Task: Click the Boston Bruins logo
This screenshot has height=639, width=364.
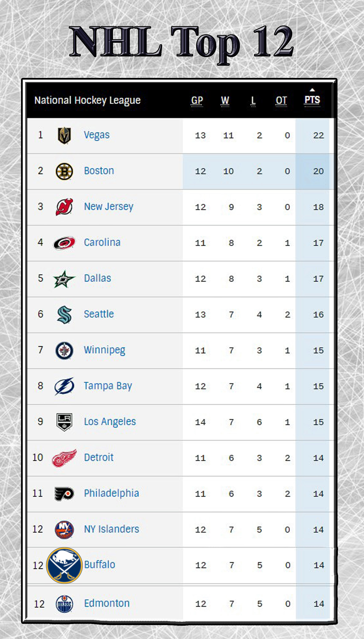Action: [x=64, y=171]
